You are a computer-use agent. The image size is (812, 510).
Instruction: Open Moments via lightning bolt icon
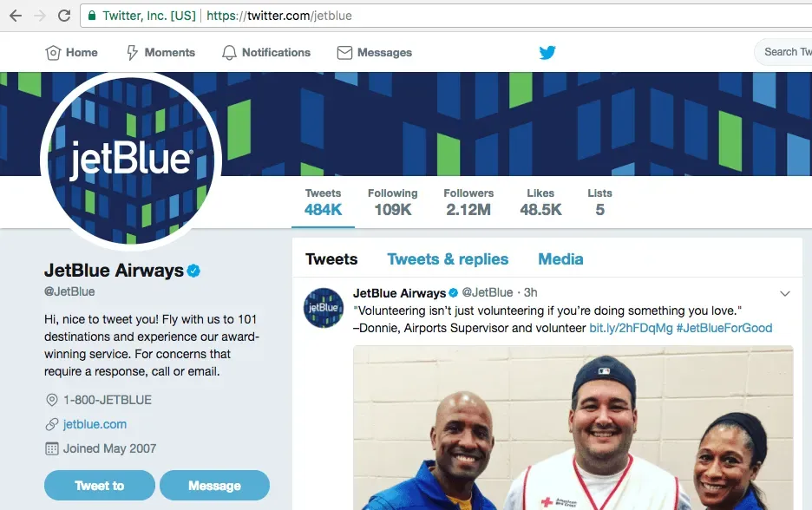coord(132,52)
